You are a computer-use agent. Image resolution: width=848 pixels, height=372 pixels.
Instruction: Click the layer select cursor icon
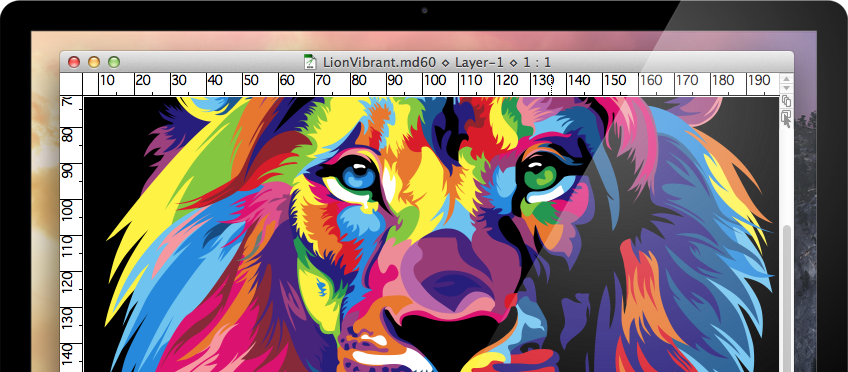[786, 118]
